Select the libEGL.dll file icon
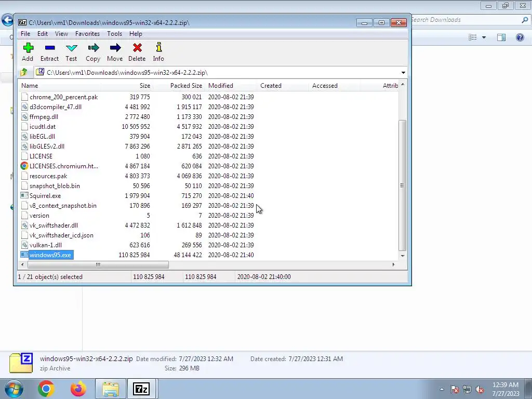 pos(24,137)
